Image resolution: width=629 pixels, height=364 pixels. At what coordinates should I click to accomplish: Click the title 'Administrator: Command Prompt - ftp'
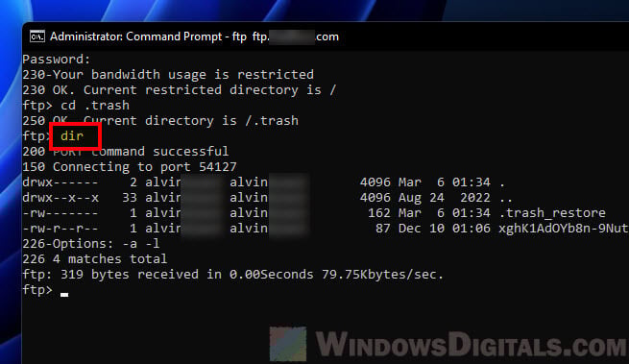148,36
